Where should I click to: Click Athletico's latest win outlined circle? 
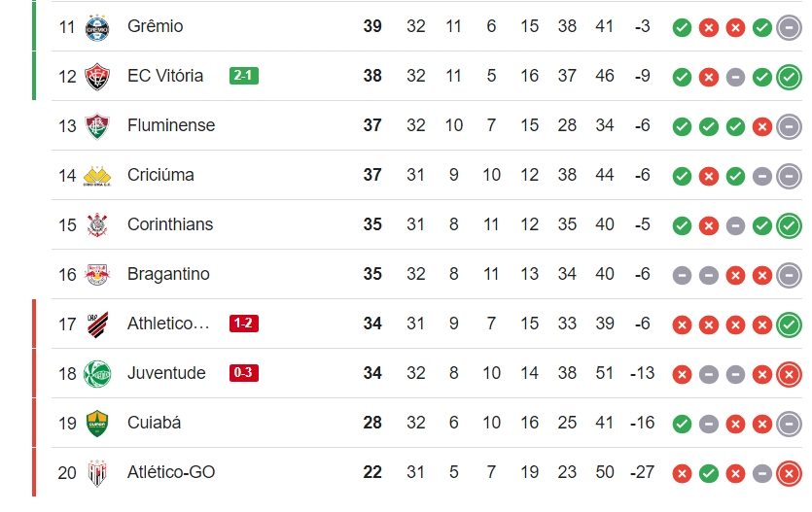pyautogui.click(x=789, y=324)
